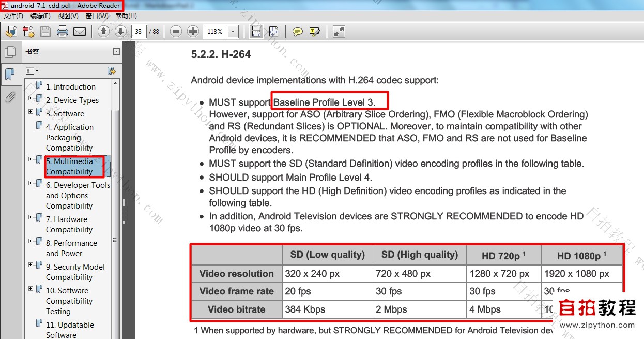Send the file via the email envelope icon
This screenshot has width=644, height=339.
[80, 32]
